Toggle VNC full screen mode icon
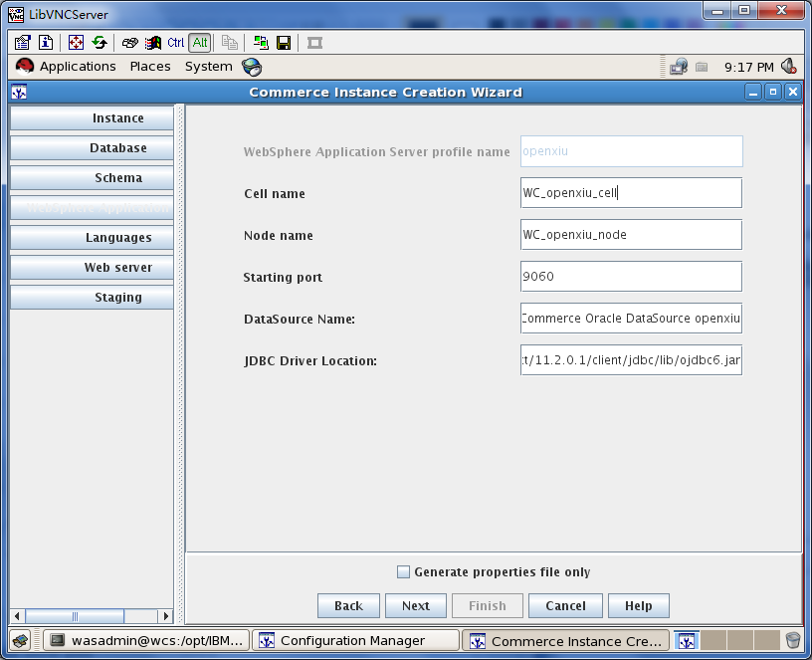 tap(76, 43)
